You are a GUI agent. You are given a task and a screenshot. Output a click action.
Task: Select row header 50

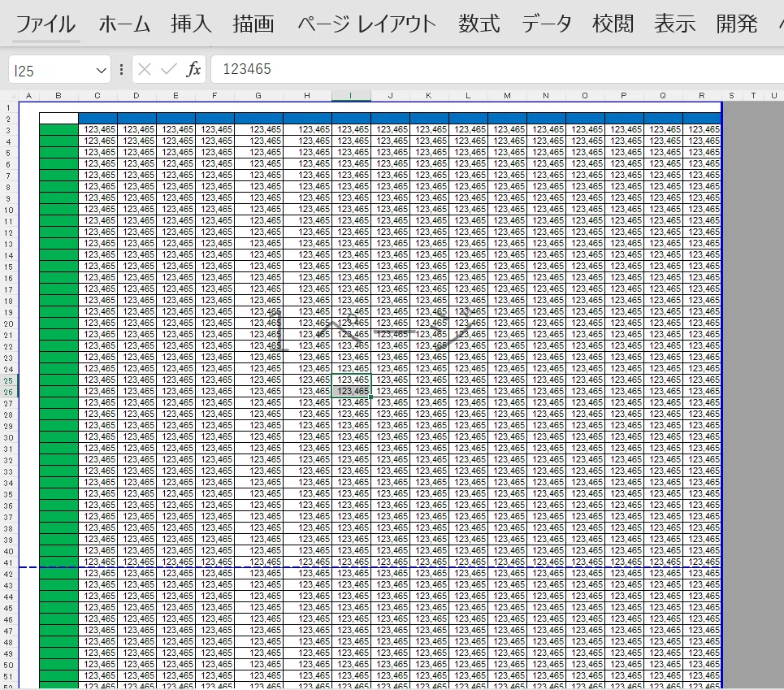(8, 665)
